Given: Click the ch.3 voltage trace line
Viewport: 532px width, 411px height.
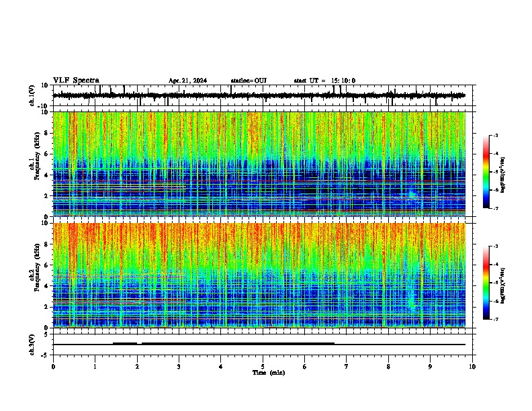Looking at the screenshot, I should tap(259, 345).
